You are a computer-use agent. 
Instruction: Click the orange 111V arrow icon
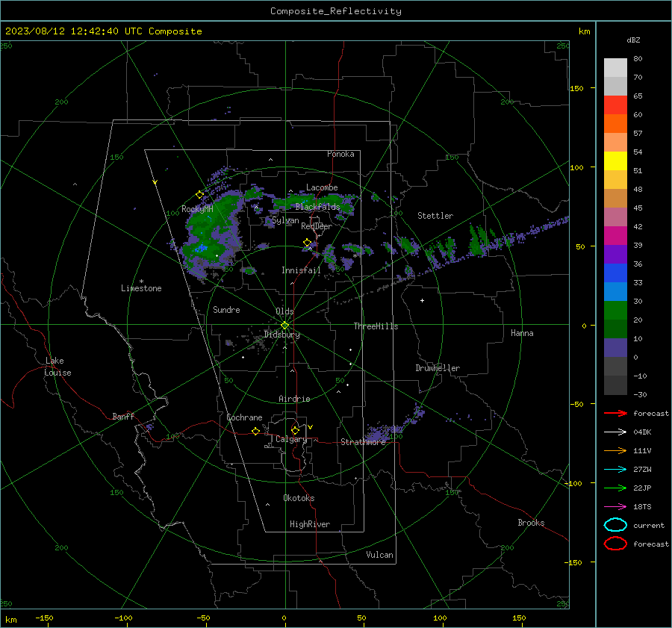click(615, 450)
